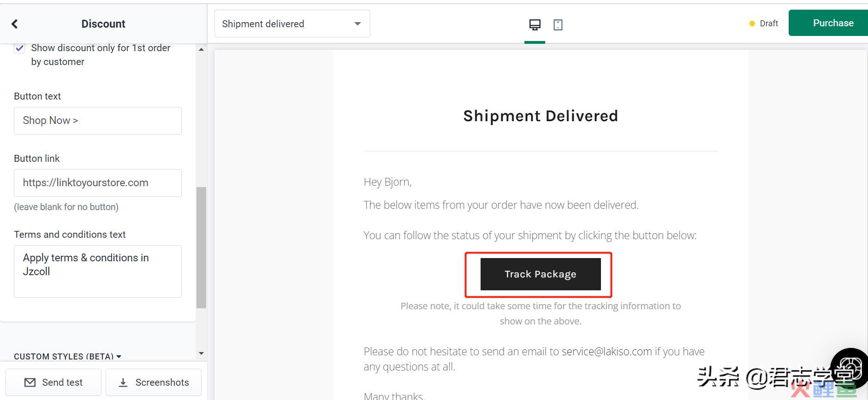The height and width of the screenshot is (400, 868).
Task: Click the Button text input field
Action: (x=98, y=121)
